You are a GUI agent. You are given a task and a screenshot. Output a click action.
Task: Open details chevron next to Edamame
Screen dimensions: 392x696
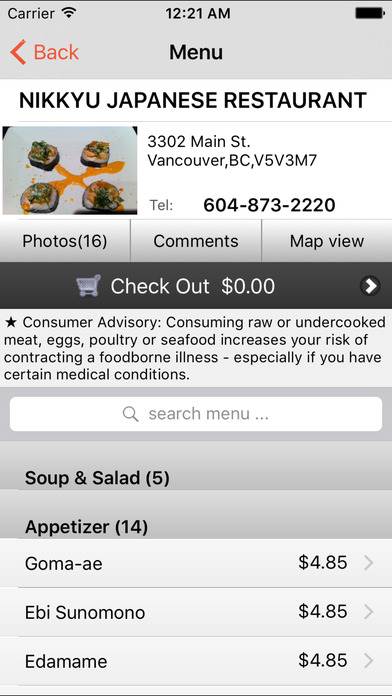click(x=368, y=661)
